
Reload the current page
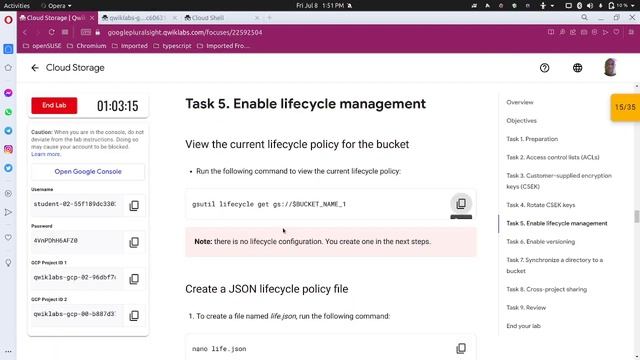point(51,32)
